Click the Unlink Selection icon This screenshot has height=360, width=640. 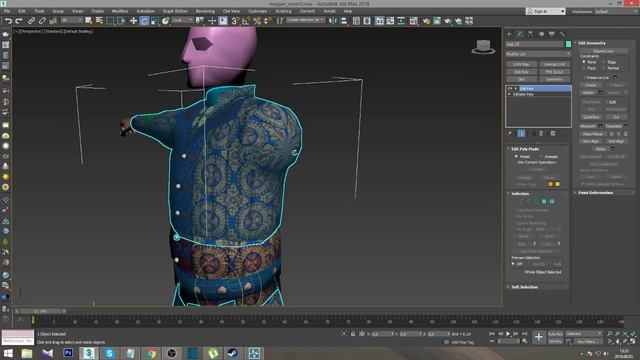tap(42, 21)
